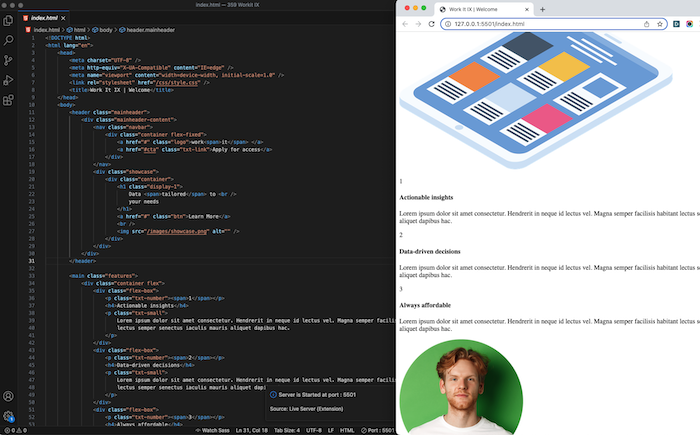Click the info icon in server notification

click(273, 395)
